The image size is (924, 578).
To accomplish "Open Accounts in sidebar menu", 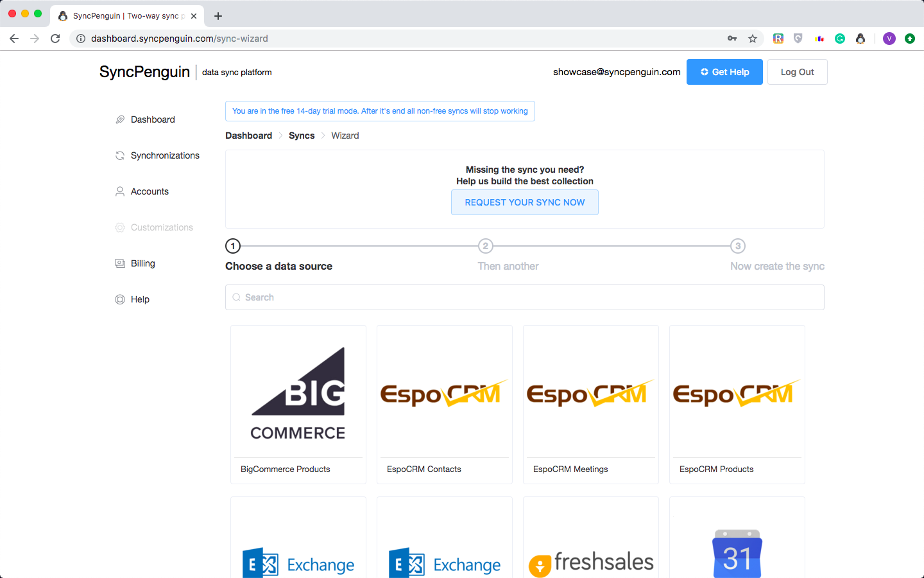I will pyautogui.click(x=150, y=191).
